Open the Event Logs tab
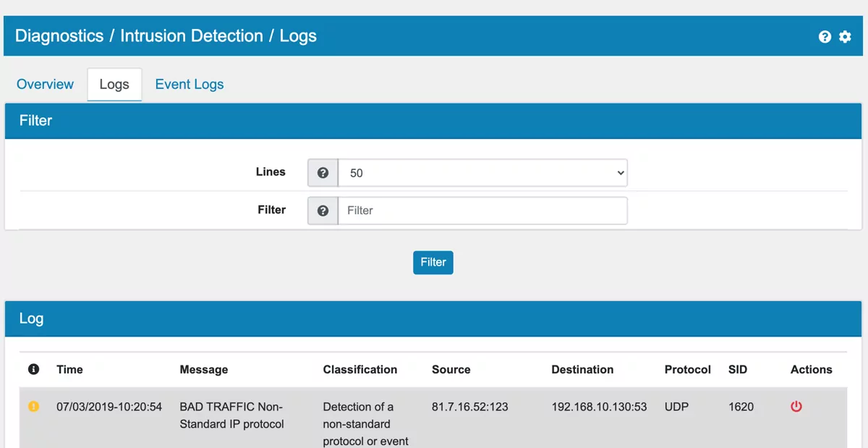Image resolution: width=868 pixels, height=448 pixels. [189, 84]
